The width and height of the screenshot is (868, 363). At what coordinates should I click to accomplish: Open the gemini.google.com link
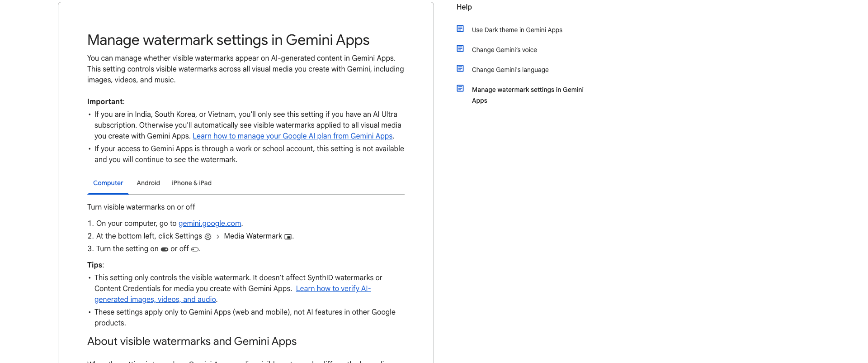(x=210, y=223)
